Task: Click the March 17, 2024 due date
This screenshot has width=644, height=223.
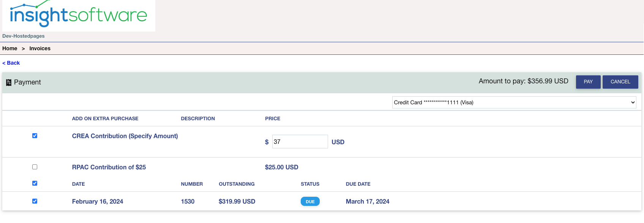Action: 368,202
